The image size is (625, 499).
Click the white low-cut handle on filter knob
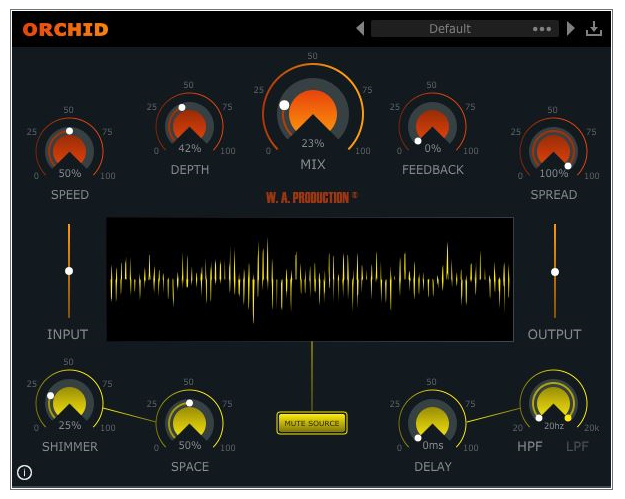539,418
